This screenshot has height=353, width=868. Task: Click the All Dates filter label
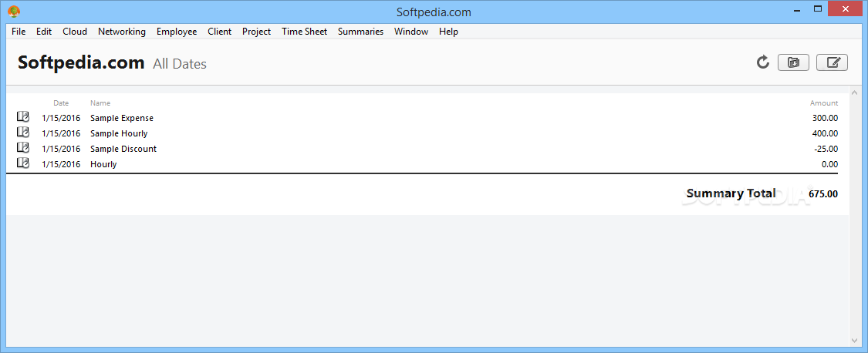(180, 64)
